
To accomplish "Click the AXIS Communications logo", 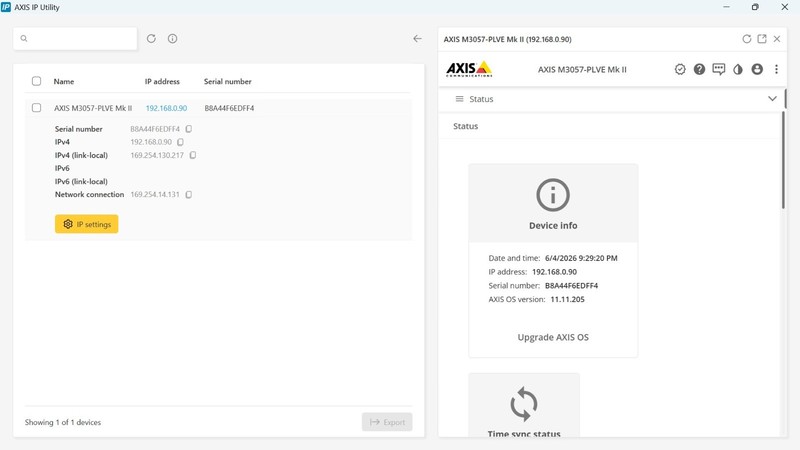I will (469, 69).
